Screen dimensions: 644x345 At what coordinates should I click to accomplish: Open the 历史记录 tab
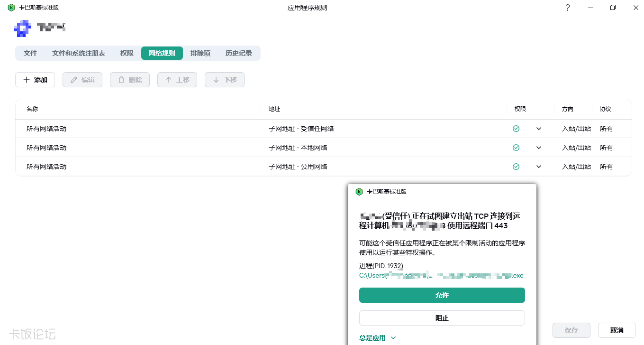(239, 53)
